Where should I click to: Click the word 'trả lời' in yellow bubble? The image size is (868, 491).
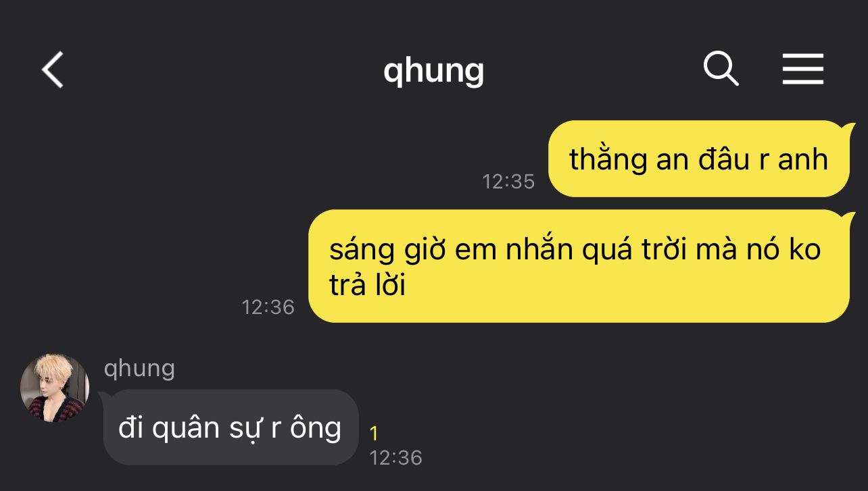coord(367,286)
